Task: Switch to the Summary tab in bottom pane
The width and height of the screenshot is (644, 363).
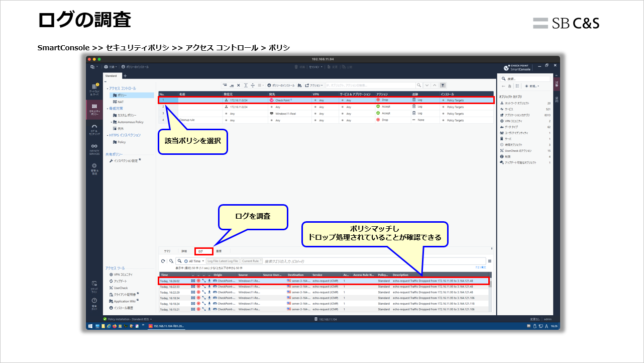Action: [x=167, y=250]
